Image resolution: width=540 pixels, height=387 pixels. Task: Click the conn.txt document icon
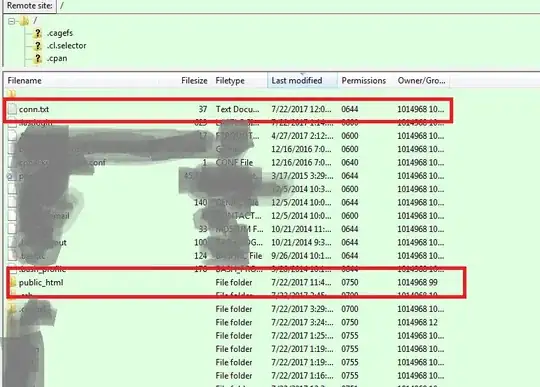point(12,109)
